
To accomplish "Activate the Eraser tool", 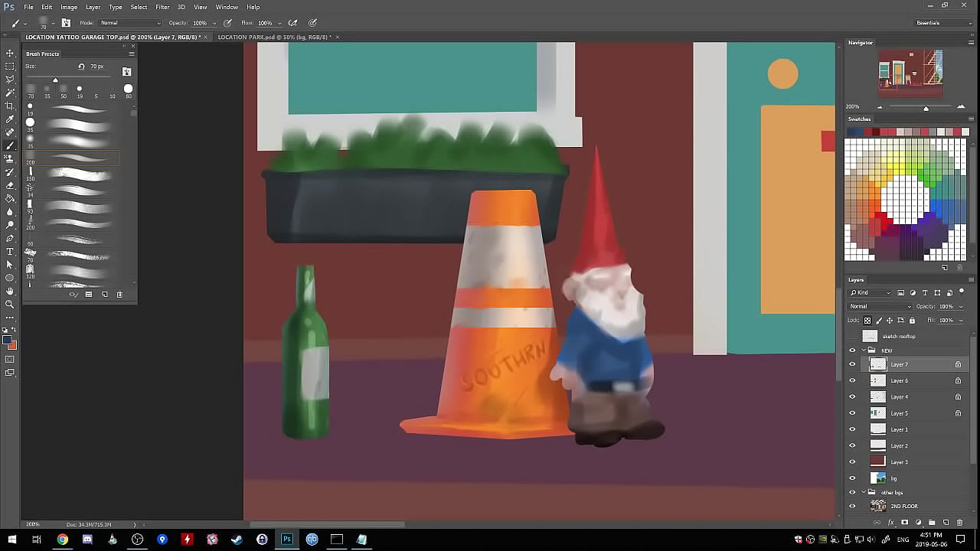I will click(x=10, y=185).
